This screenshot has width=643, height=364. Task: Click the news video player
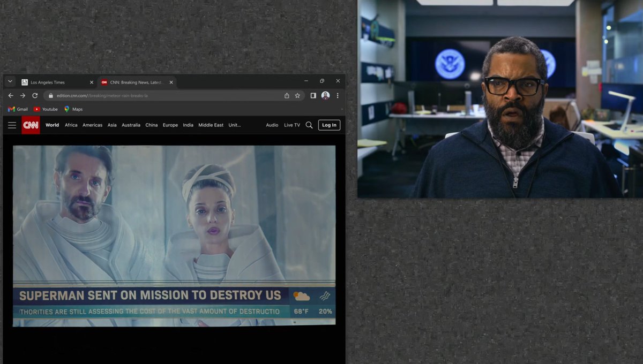click(x=174, y=236)
